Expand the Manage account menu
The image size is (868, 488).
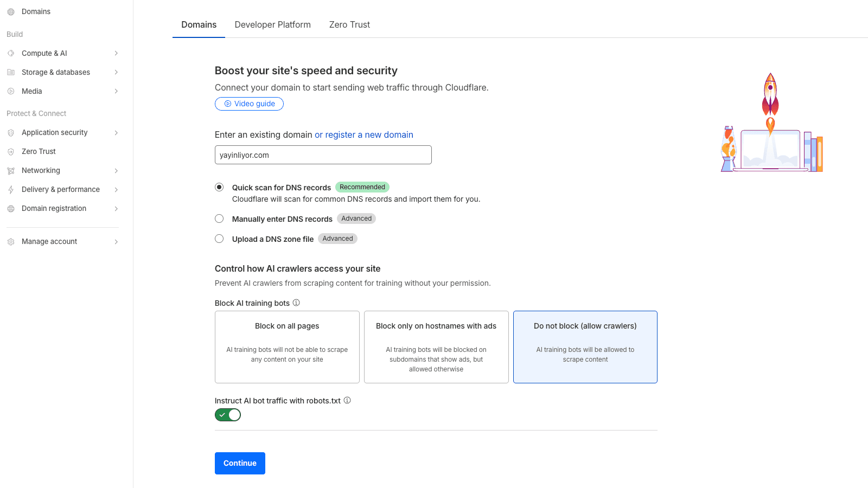pyautogui.click(x=62, y=242)
